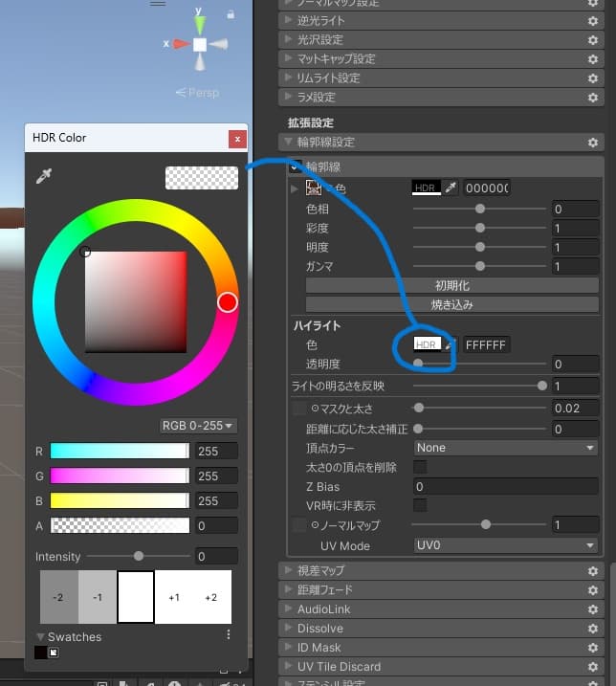Click the outline color eyedropper icon
Screen dimensions: 616x686
pyautogui.click(x=451, y=188)
